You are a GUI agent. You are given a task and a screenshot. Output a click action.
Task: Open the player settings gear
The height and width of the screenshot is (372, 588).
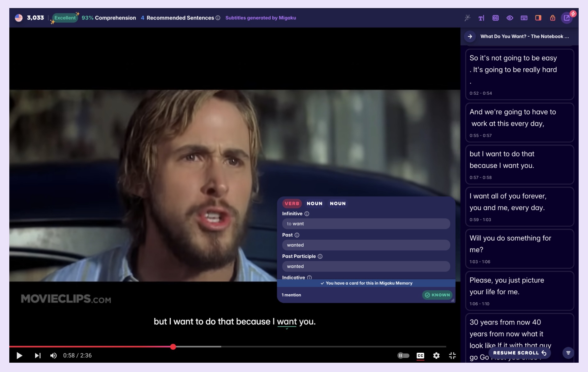coord(436,356)
